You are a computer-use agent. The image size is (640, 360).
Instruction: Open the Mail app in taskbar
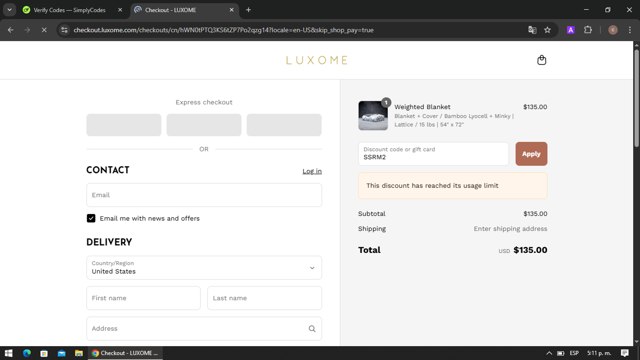(62, 353)
